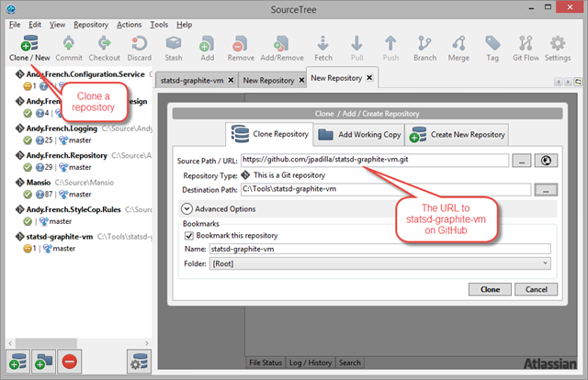This screenshot has height=380, width=588.
Task: Open the Repository menu
Action: tap(91, 25)
